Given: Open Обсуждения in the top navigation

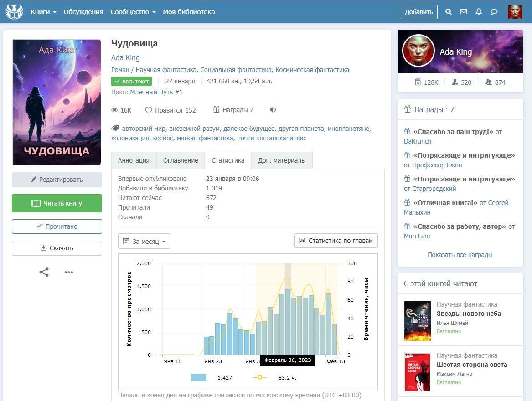Looking at the screenshot, I should pyautogui.click(x=83, y=12).
